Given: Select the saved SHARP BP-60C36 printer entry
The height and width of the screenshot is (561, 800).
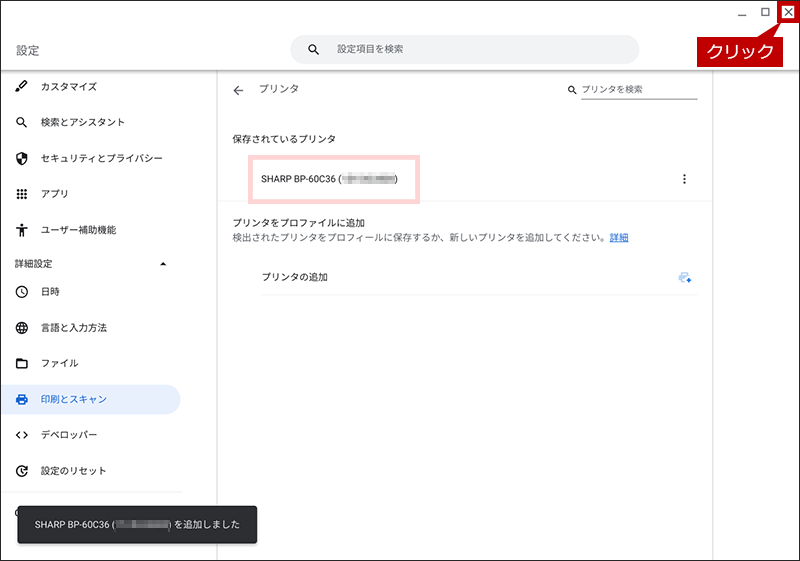Looking at the screenshot, I should coord(334,179).
